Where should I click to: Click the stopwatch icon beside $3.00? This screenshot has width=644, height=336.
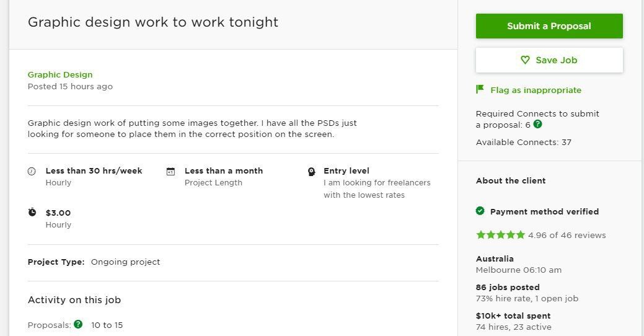[x=32, y=212]
